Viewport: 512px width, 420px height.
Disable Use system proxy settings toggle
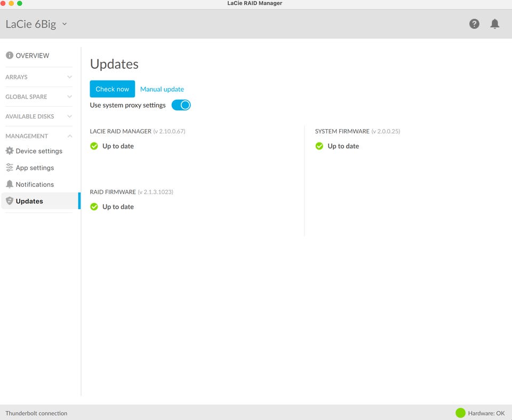pyautogui.click(x=181, y=105)
